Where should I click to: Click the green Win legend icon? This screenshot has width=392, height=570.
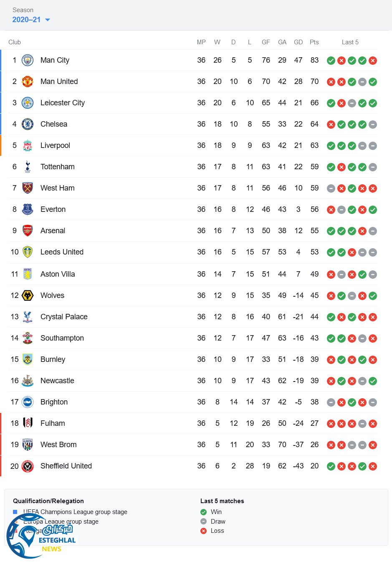click(203, 512)
